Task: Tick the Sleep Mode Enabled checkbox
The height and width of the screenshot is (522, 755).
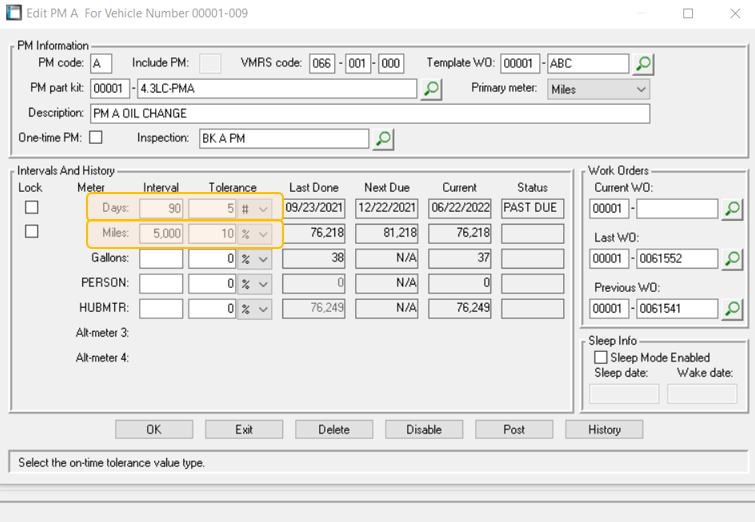Action: (600, 357)
